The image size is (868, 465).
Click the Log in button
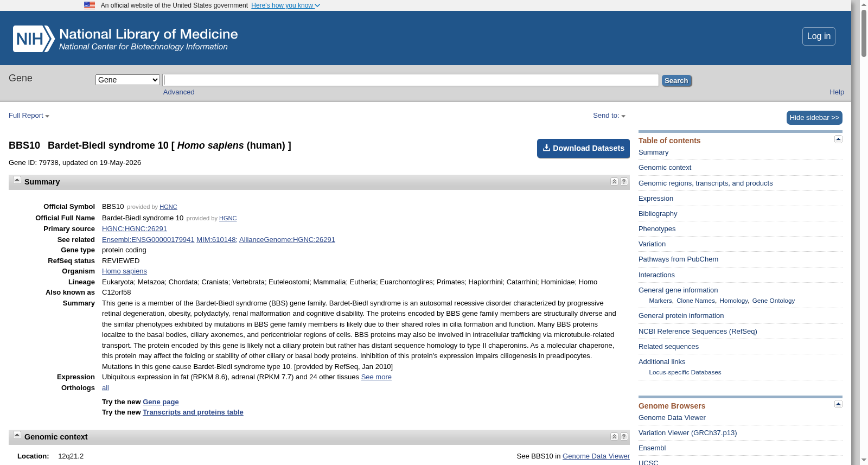[819, 36]
